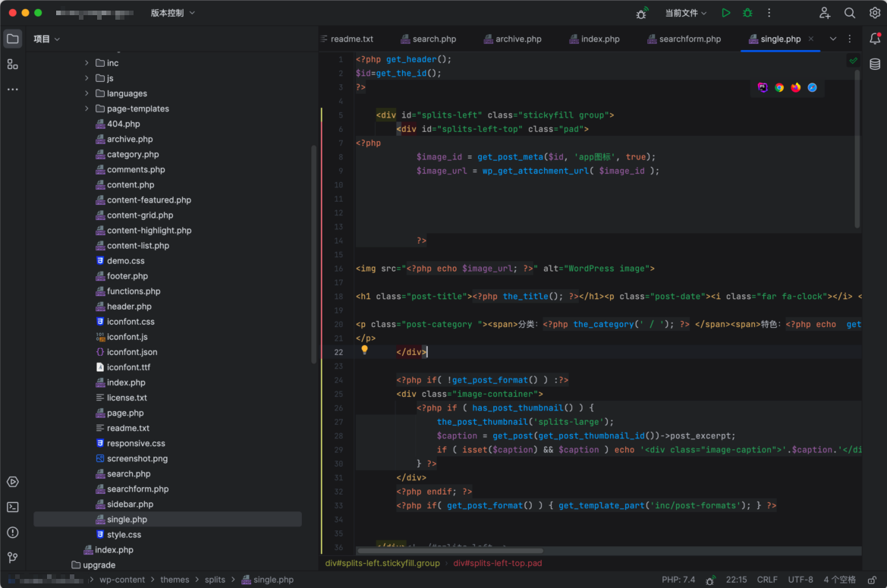
Task: Open the Structure tool window icon
Action: point(12,64)
